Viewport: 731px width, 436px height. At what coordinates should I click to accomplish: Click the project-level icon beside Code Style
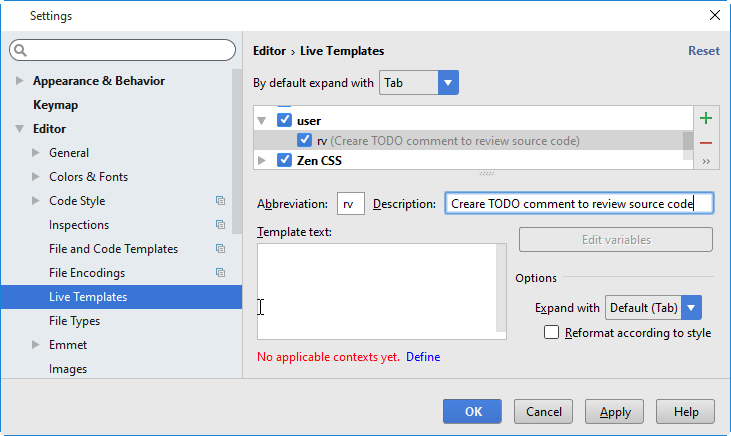tap(220, 201)
